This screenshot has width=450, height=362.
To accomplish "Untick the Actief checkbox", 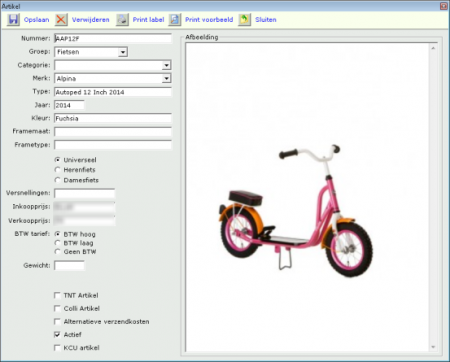I will 57,334.
